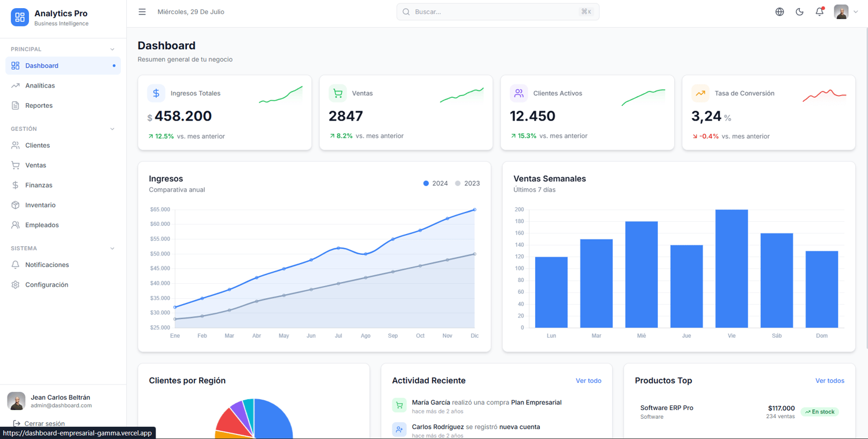
Task: Switch to dark mode with moon icon
Action: [x=800, y=12]
